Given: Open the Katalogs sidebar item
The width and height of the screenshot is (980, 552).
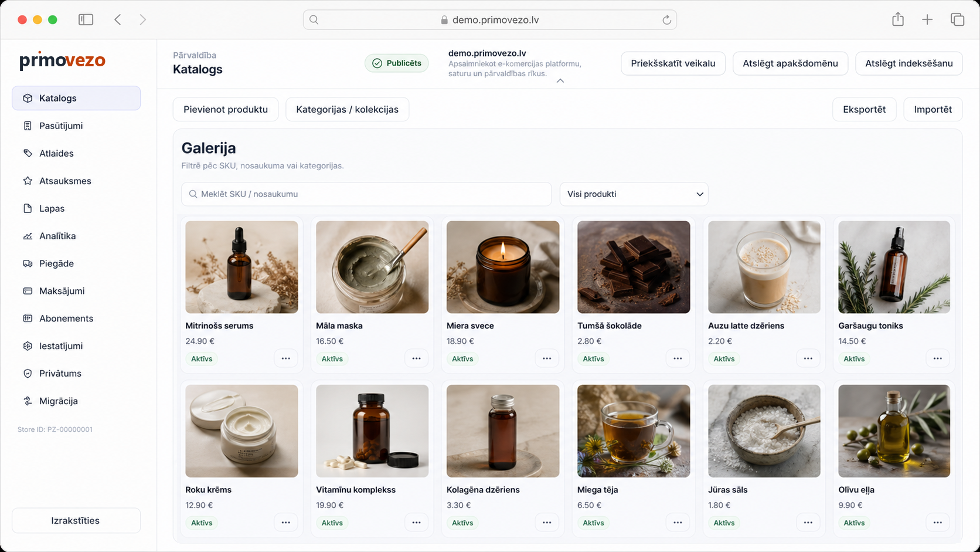Looking at the screenshot, I should 76,98.
